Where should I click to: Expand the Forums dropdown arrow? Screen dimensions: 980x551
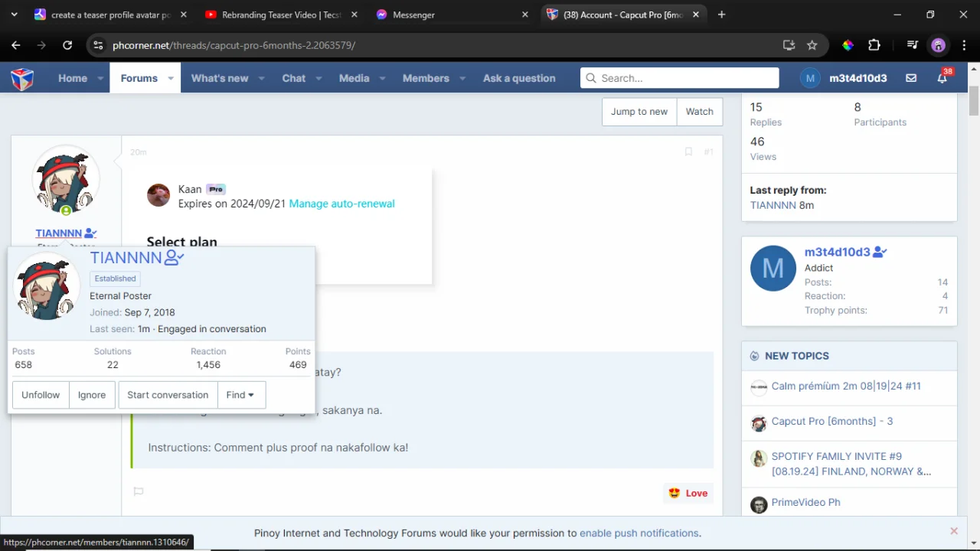coord(171,78)
